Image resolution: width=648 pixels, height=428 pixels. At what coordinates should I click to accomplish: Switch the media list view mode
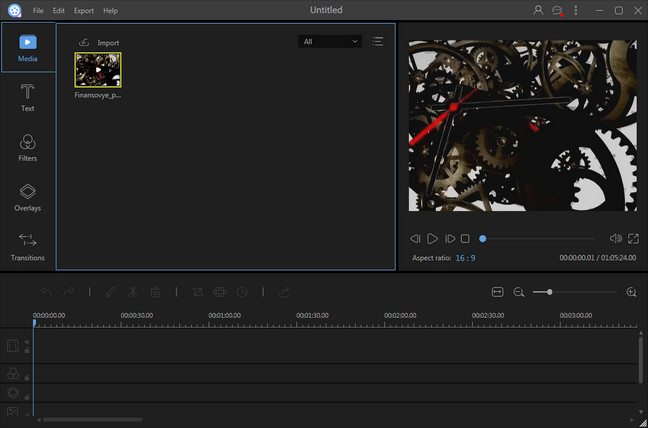pyautogui.click(x=378, y=41)
